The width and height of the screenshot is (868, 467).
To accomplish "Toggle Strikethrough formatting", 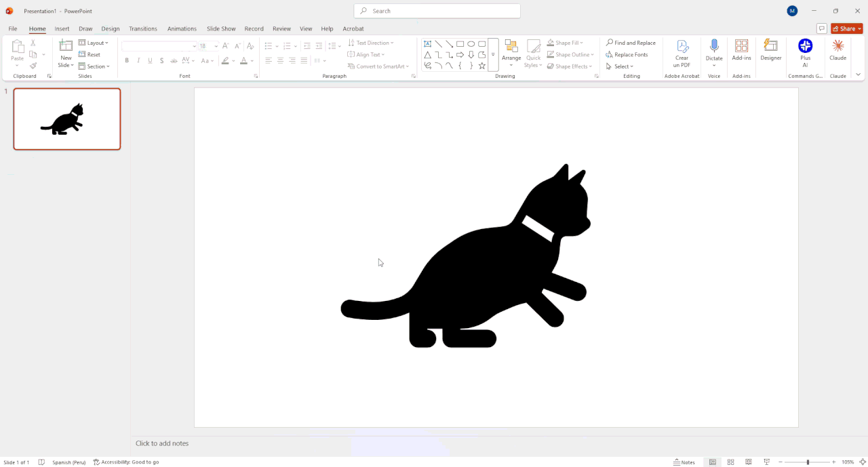I will pyautogui.click(x=174, y=60).
